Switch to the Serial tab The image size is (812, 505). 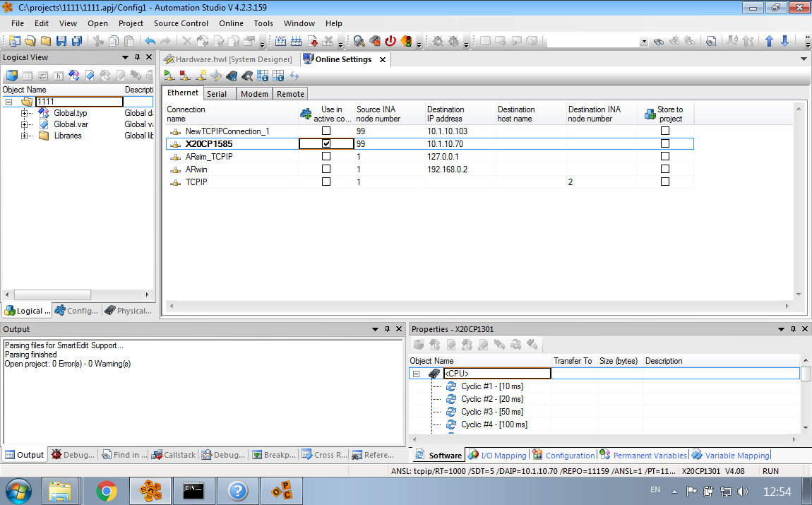click(x=217, y=94)
